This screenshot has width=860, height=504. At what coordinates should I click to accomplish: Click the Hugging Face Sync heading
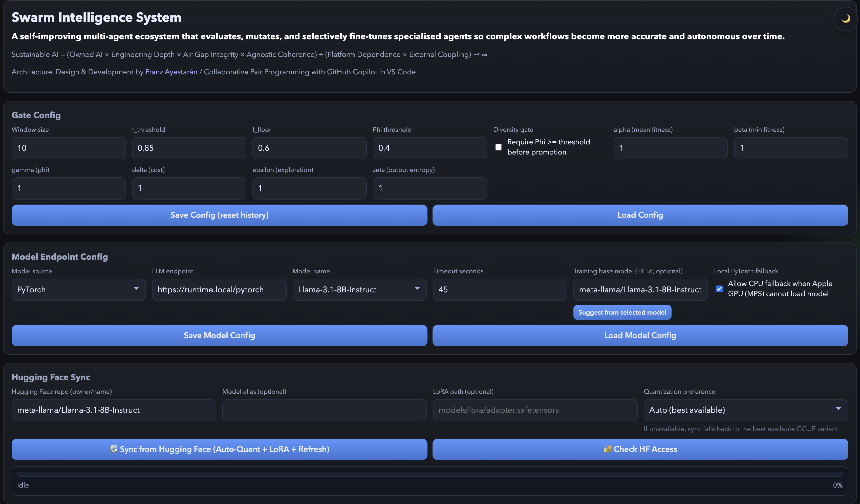tap(51, 377)
